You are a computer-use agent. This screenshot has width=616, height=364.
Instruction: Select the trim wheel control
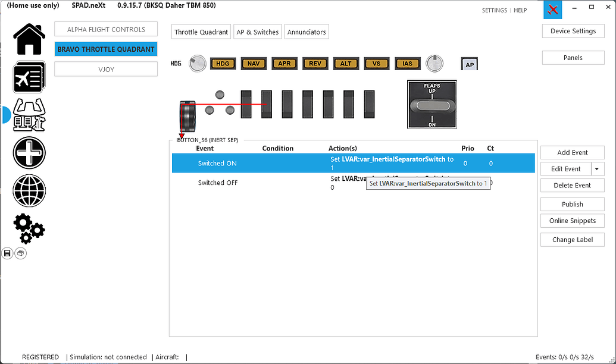187,117
